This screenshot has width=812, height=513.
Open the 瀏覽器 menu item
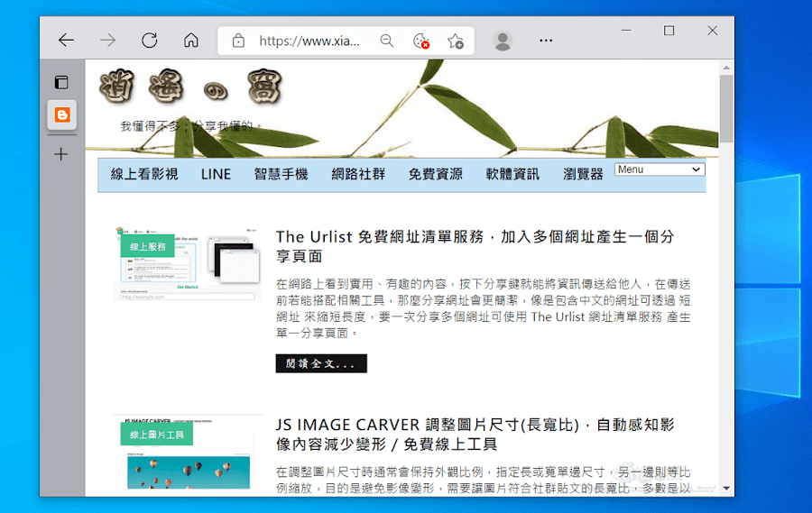click(583, 174)
